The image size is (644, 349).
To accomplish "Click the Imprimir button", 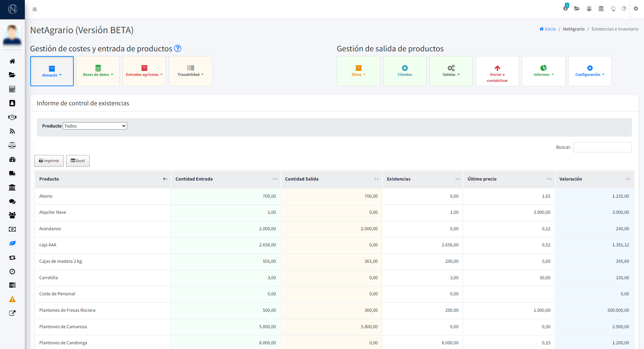I will pyautogui.click(x=49, y=161).
